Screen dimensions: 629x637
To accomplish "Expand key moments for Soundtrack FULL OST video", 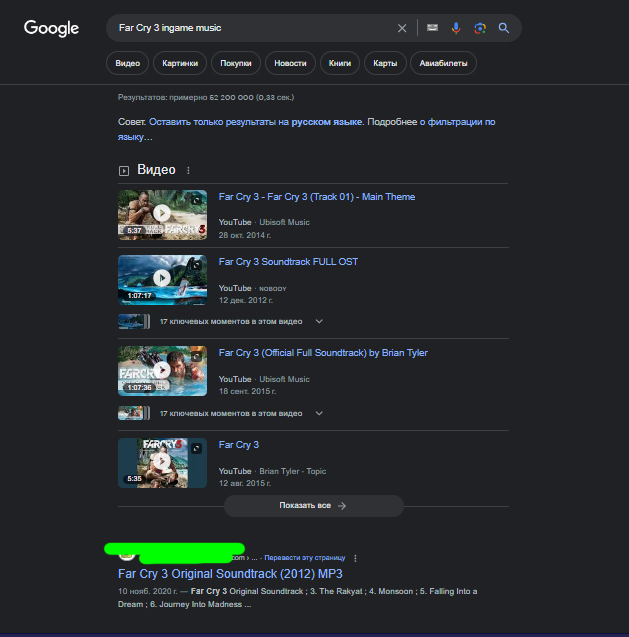I will (319, 322).
